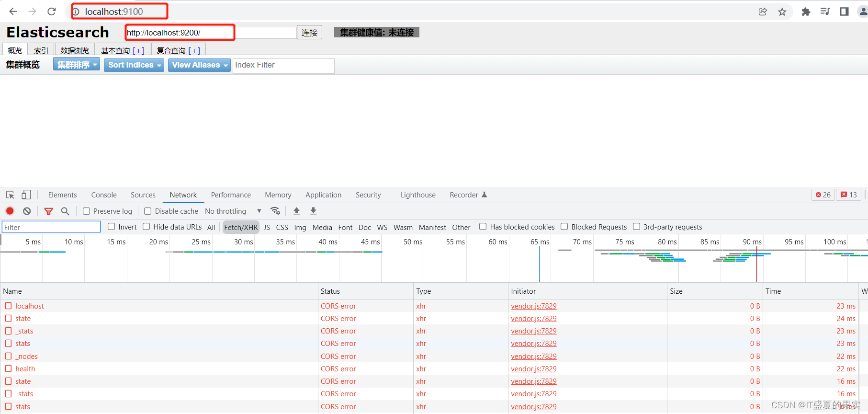The width and height of the screenshot is (868, 414).
Task: Expand the 集群排序 dropdown
Action: (77, 65)
